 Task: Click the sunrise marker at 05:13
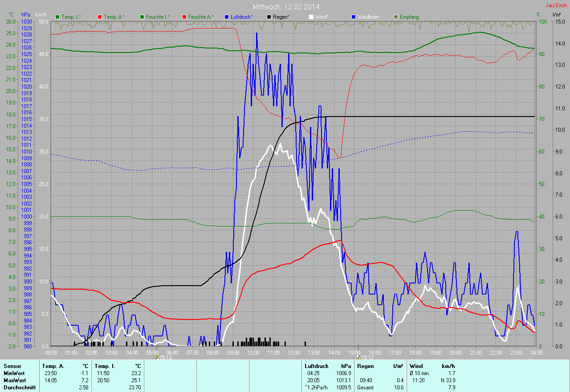(x=156, y=357)
